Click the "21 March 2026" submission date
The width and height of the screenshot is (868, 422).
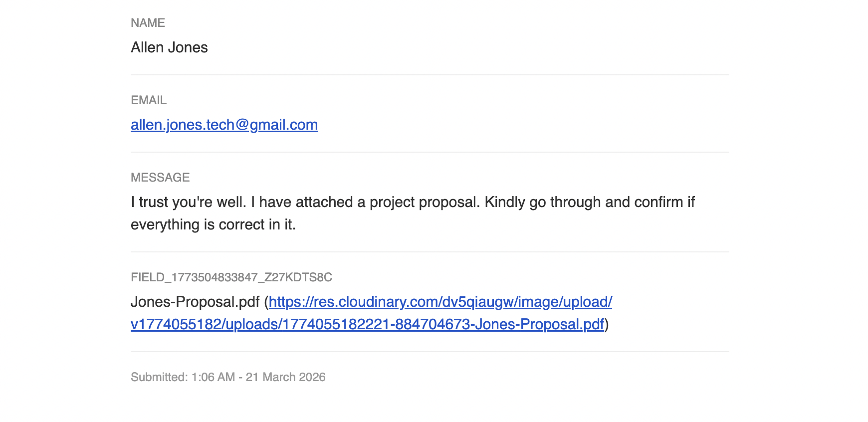(x=285, y=377)
